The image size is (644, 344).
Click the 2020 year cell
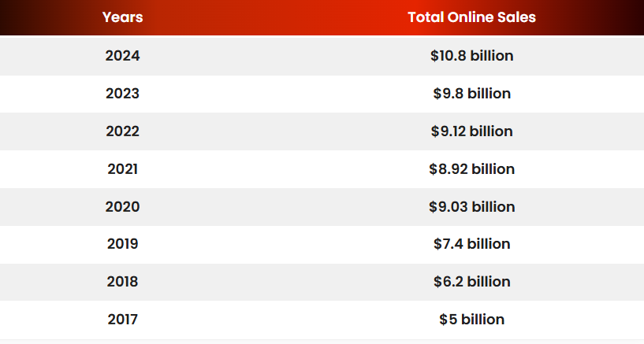[122, 207]
